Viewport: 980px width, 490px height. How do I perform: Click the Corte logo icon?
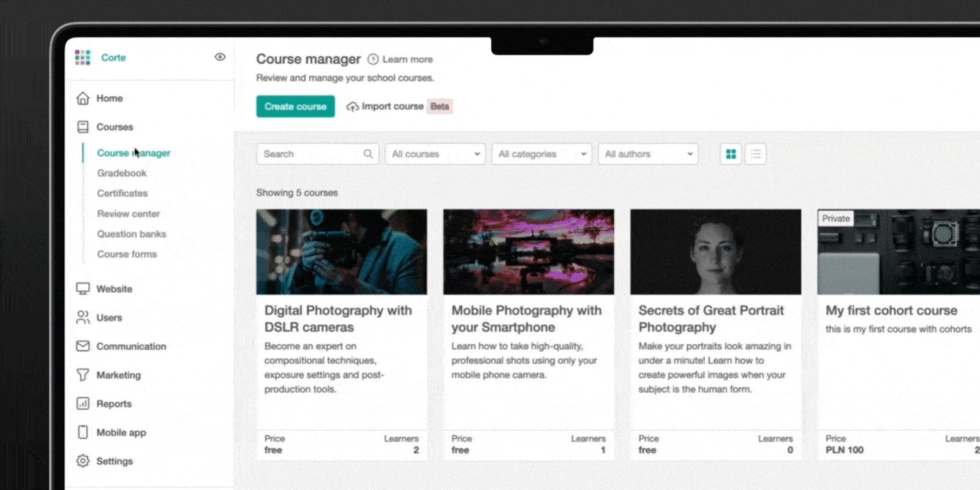[83, 58]
